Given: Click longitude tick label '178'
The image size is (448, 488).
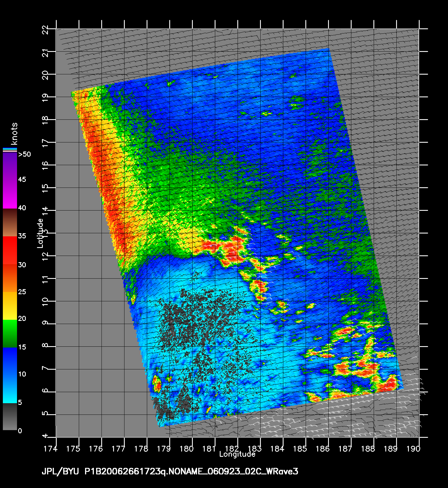Looking at the screenshot, I should 141,449.
